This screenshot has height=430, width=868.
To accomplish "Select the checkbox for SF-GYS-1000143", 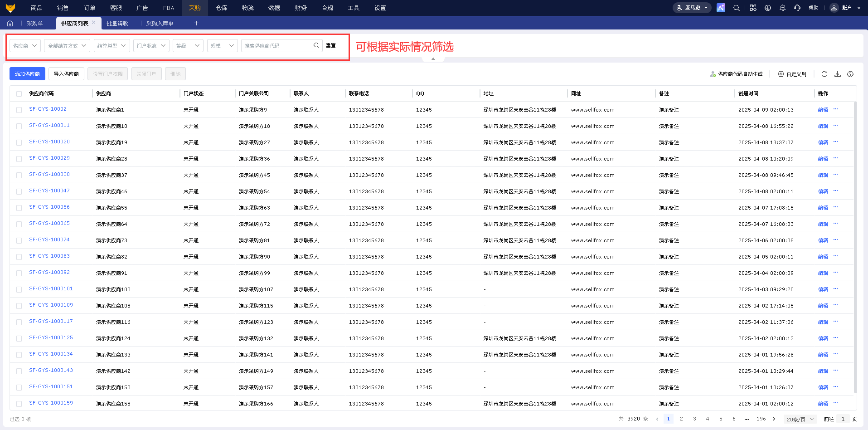I will [19, 371].
